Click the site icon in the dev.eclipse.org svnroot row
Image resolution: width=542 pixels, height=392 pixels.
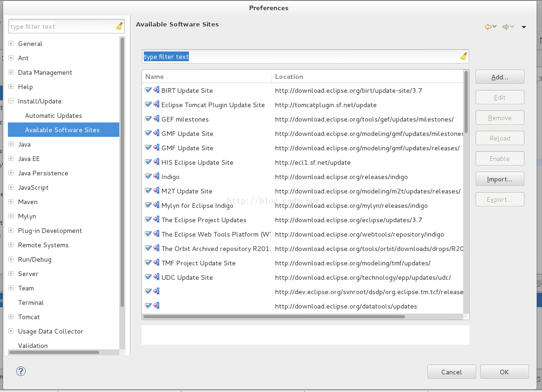[156, 291]
